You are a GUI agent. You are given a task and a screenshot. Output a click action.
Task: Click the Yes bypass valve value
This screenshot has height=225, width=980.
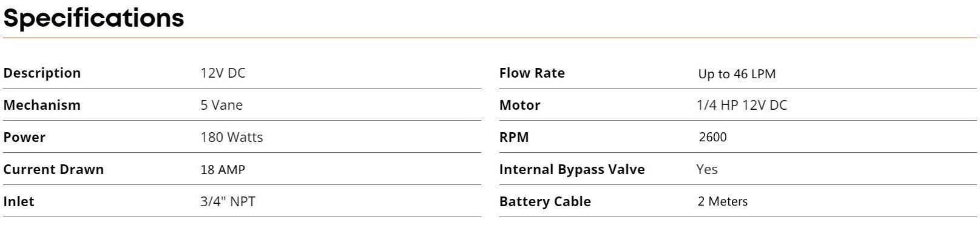pyautogui.click(x=707, y=169)
